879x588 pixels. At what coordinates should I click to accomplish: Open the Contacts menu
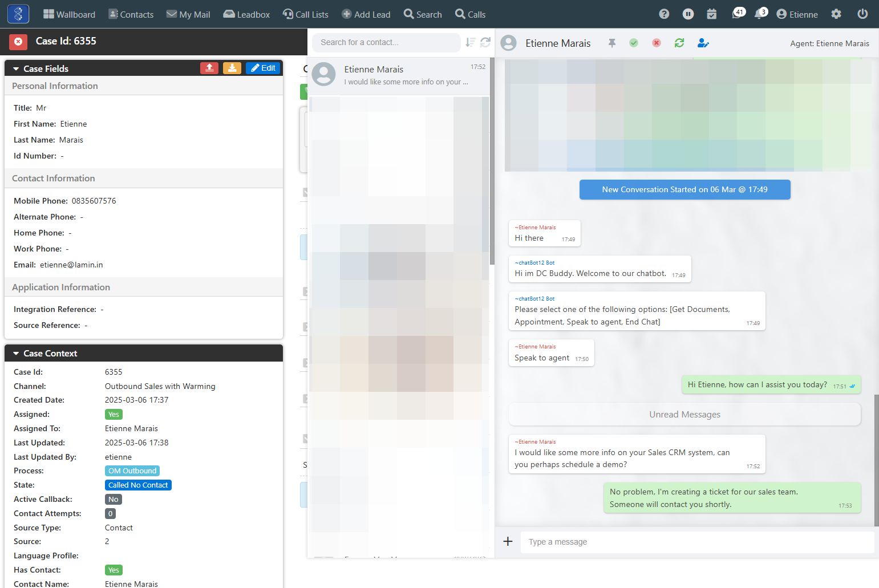(x=131, y=14)
